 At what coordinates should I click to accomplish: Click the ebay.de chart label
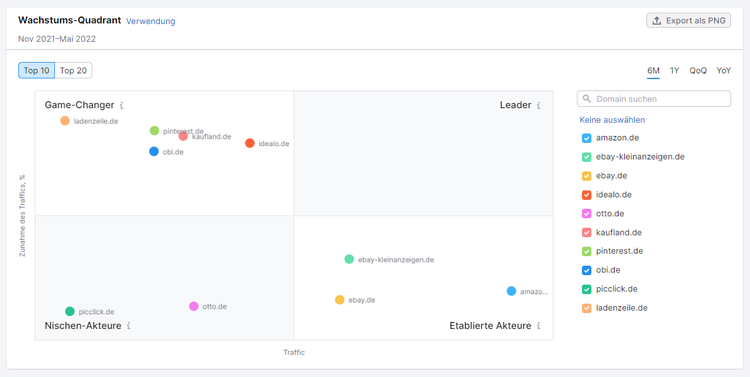pyautogui.click(x=362, y=300)
